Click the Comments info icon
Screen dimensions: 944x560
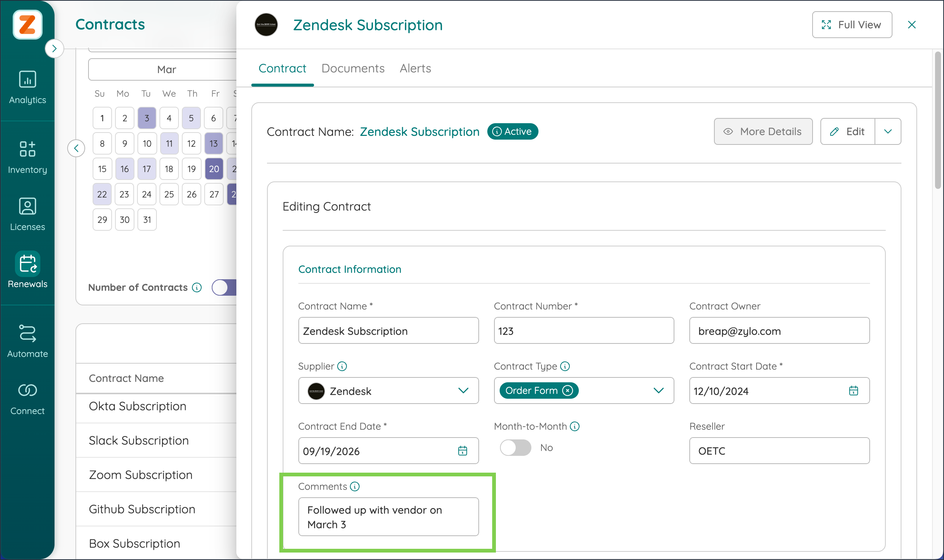(x=354, y=486)
